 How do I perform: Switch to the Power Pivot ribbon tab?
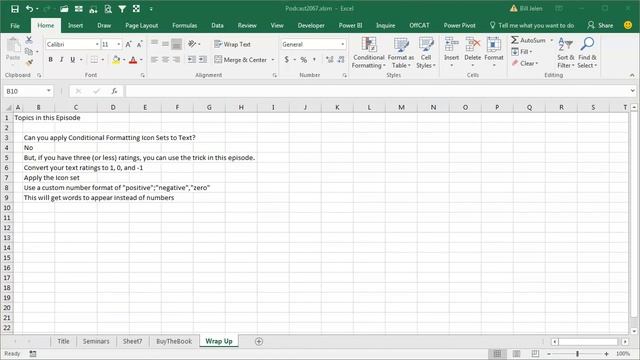coord(460,25)
